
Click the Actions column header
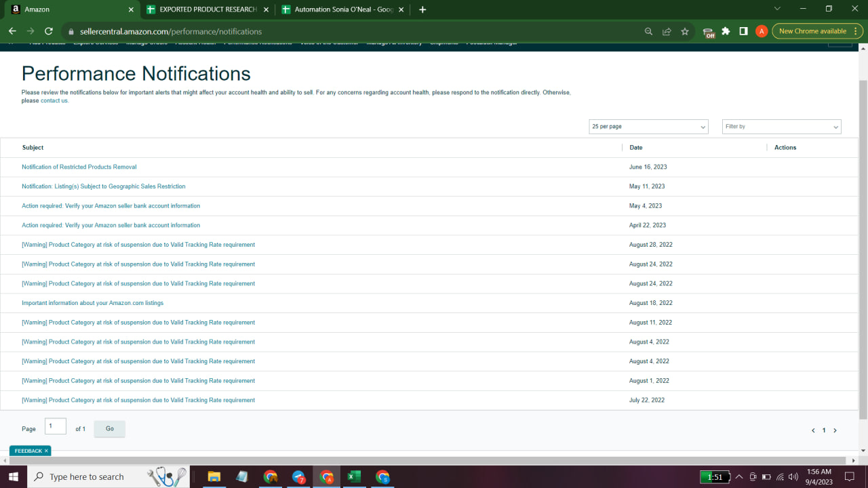(785, 147)
